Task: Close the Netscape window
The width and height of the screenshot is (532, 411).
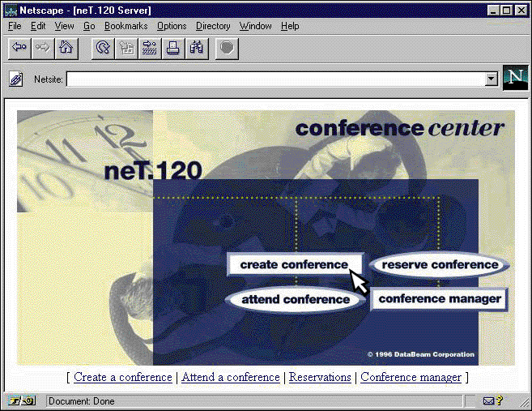Action: click(521, 11)
